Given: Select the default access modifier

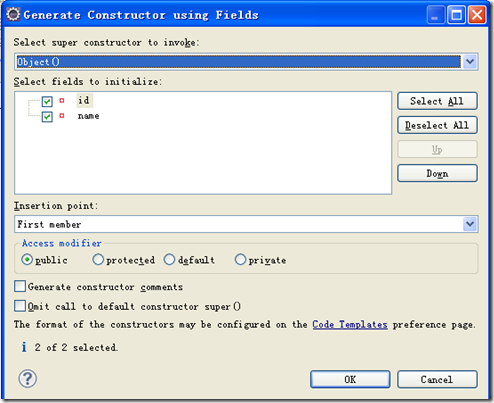Looking at the screenshot, I should point(169,259).
